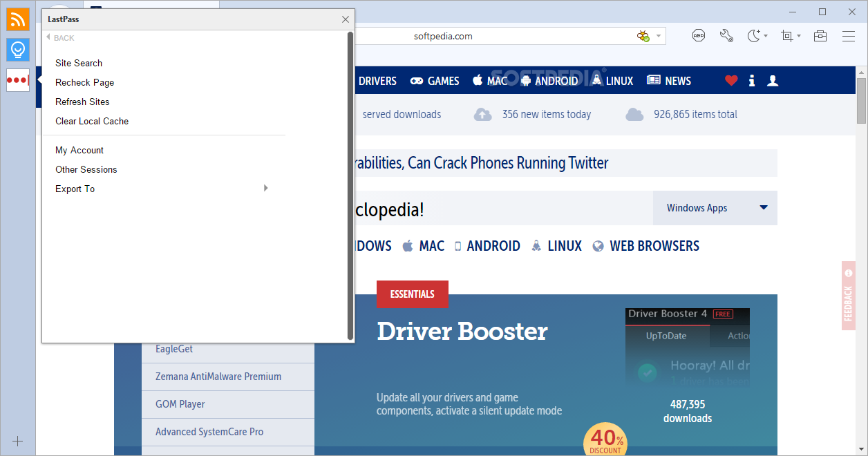Open the DRIVERS section on Softpedia
The width and height of the screenshot is (868, 456).
tap(377, 81)
